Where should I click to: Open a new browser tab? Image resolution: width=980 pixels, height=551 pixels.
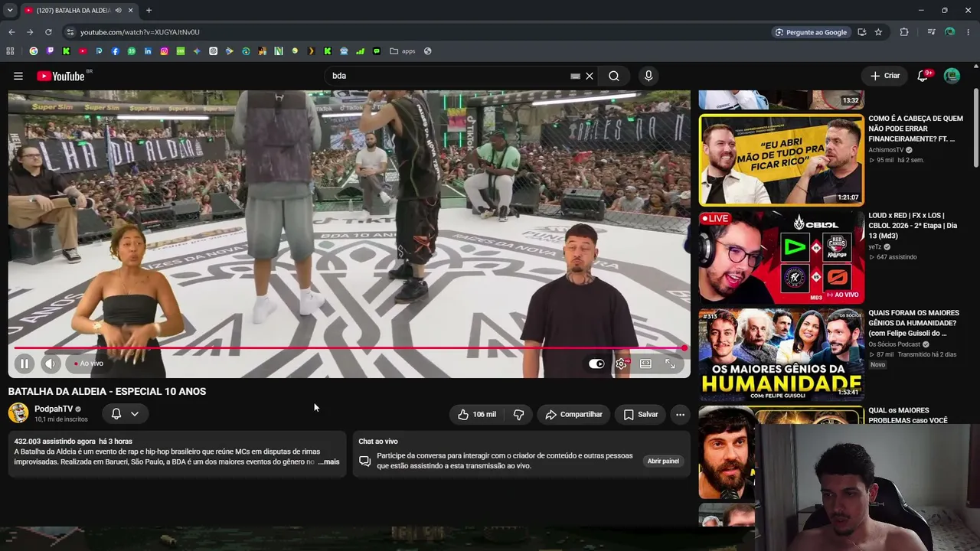[149, 11]
